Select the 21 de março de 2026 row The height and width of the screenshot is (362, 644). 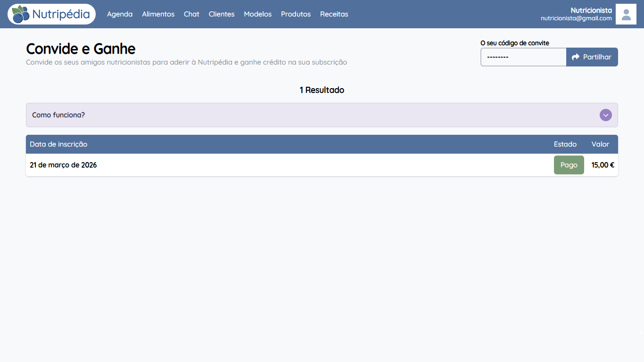point(322,165)
